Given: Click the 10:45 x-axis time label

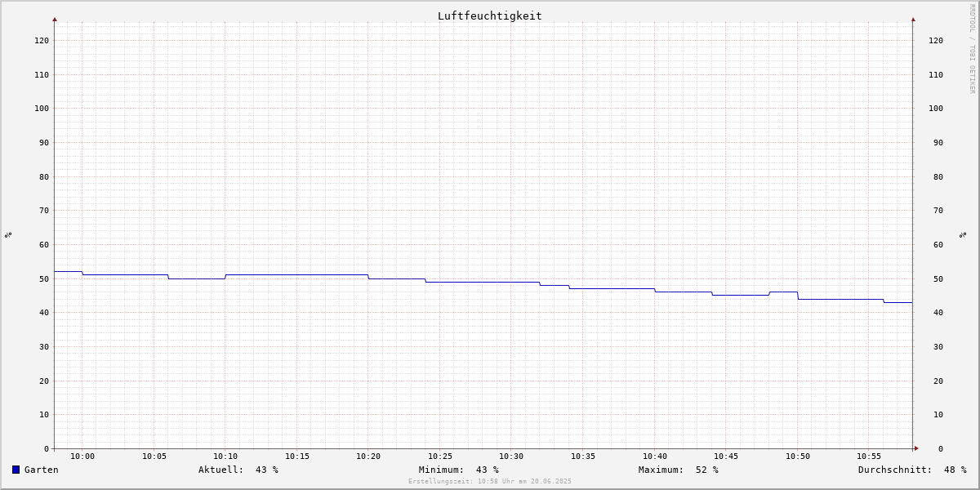Looking at the screenshot, I should tap(726, 457).
